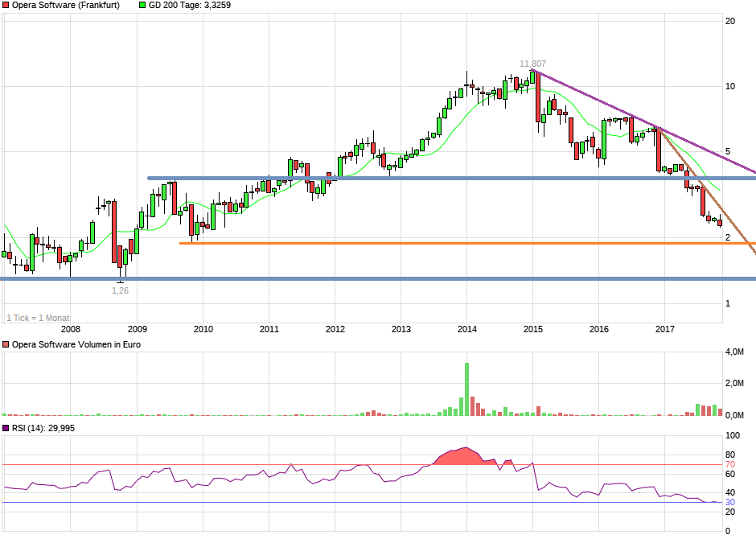Click the 2009 year label on time axis
The width and height of the screenshot is (756, 539).
137,329
